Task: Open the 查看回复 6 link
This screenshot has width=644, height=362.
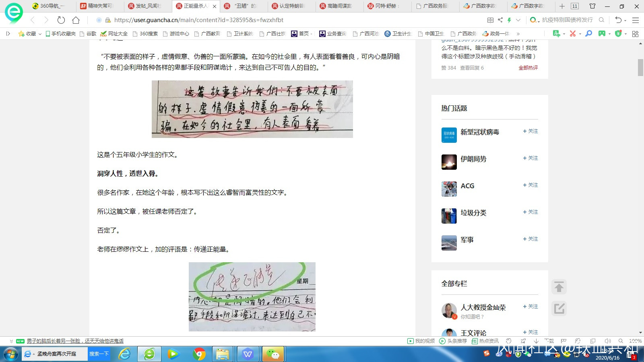Action: [472, 68]
